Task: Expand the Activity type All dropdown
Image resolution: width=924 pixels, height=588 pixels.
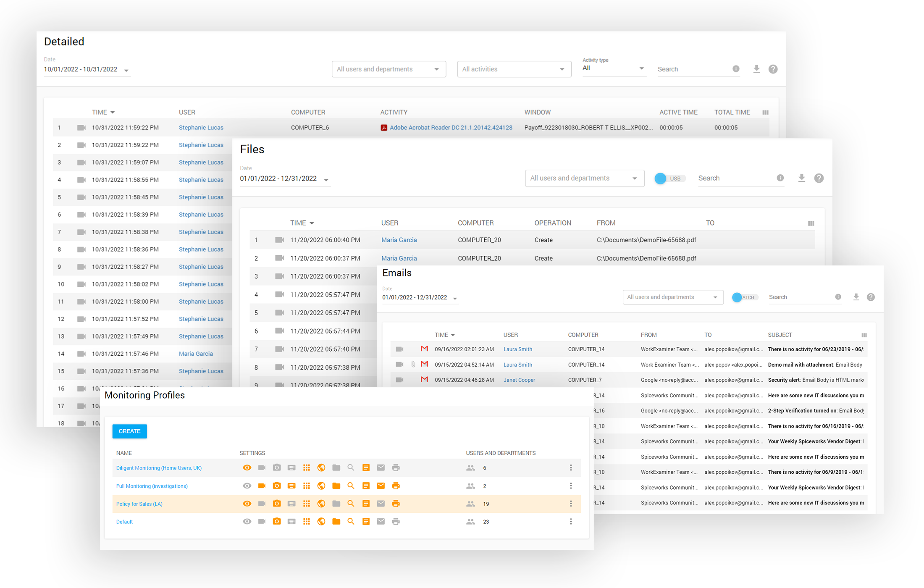Action: point(613,68)
